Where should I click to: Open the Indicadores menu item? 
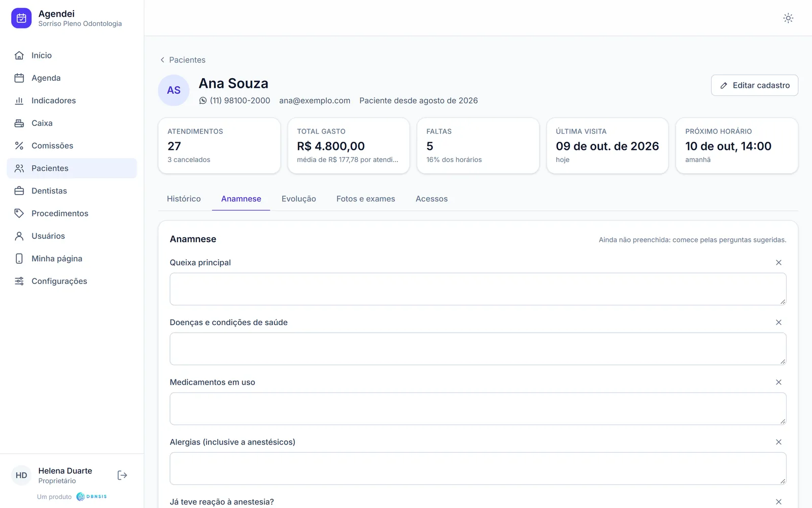(x=72, y=101)
